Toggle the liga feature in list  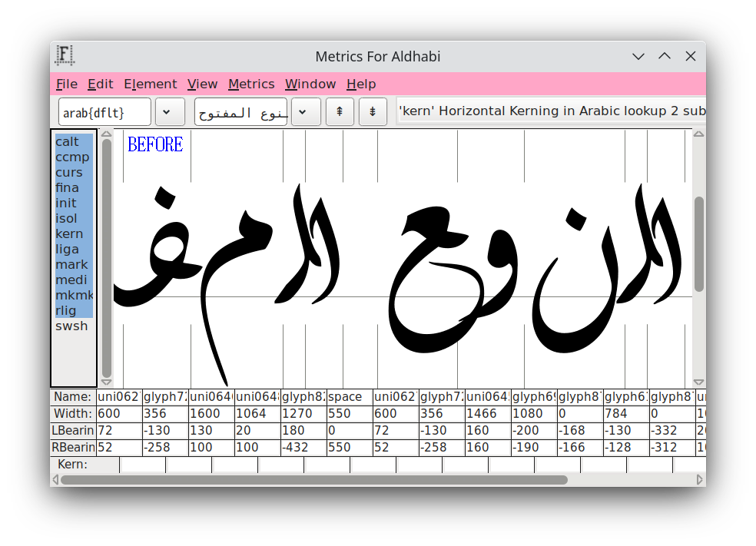point(74,249)
